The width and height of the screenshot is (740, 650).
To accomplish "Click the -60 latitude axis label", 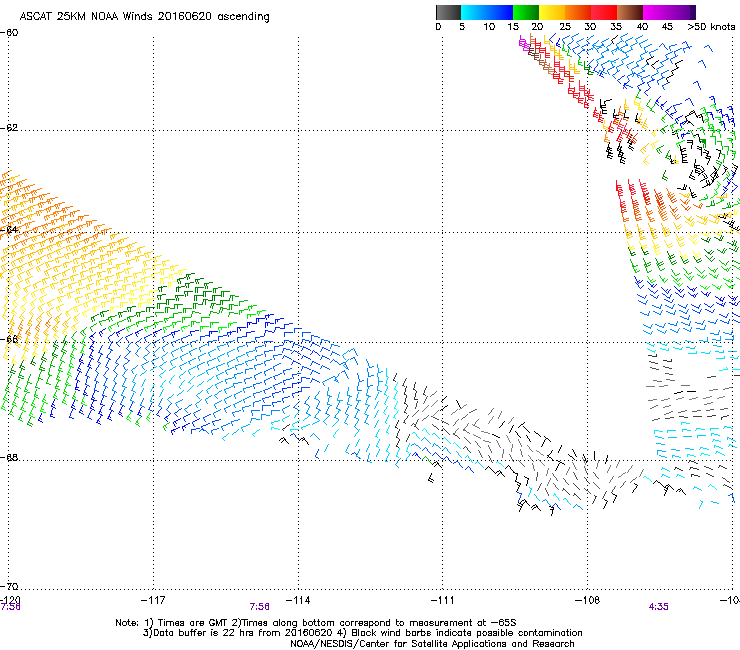I will 9,33.
